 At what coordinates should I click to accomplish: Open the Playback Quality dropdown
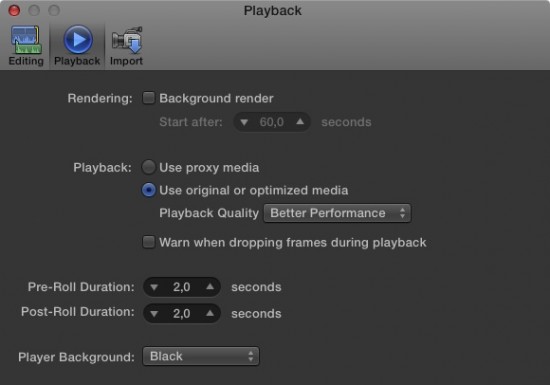click(x=337, y=213)
